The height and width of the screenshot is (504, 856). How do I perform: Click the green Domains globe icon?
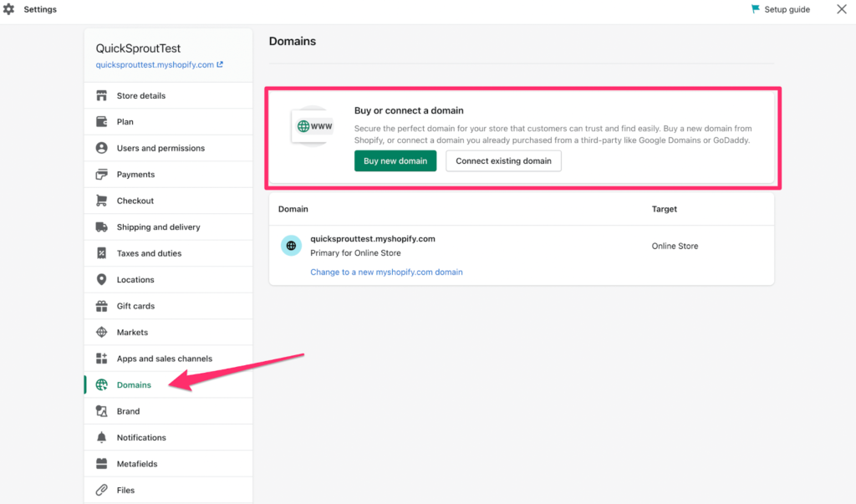pos(101,384)
